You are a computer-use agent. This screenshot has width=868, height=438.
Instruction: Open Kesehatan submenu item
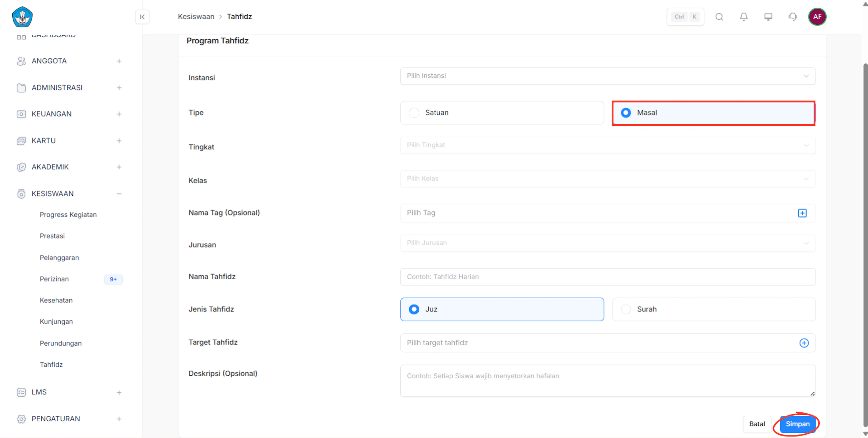56,300
